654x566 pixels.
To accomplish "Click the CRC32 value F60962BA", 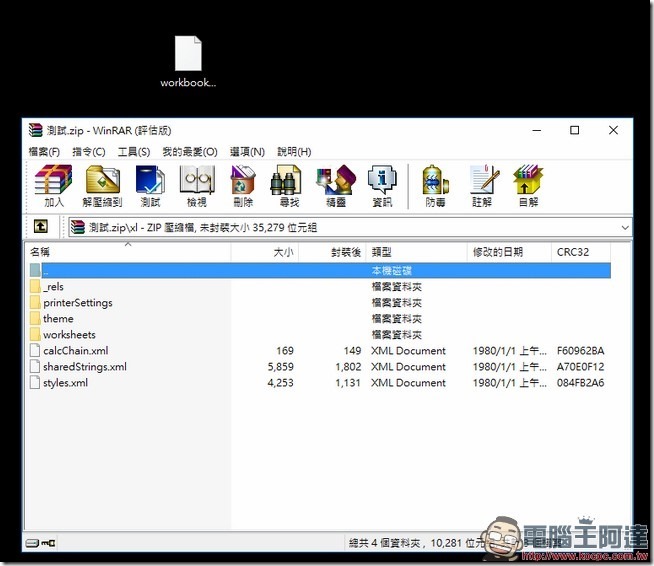I will pos(580,350).
